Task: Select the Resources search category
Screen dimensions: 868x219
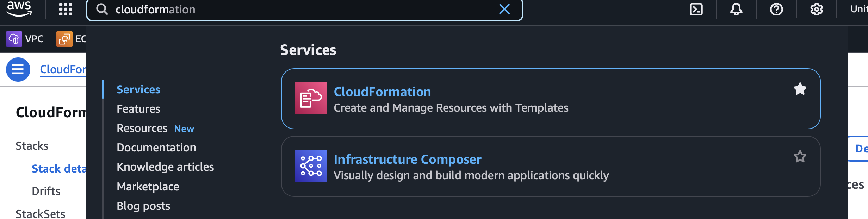Action: pyautogui.click(x=142, y=128)
